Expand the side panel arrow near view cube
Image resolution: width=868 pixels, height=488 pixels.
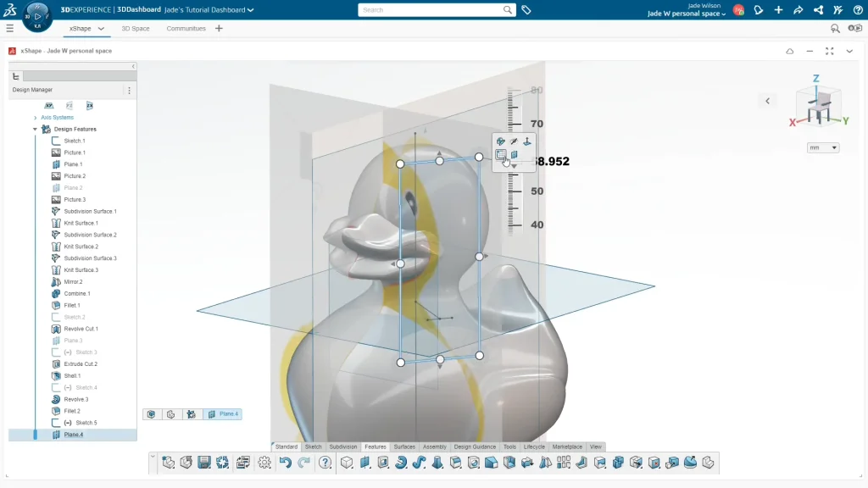767,101
